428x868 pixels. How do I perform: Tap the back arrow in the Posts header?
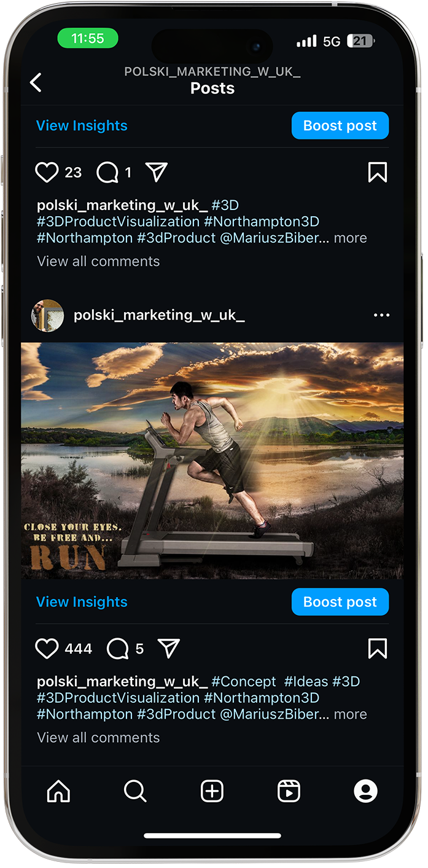click(x=36, y=82)
